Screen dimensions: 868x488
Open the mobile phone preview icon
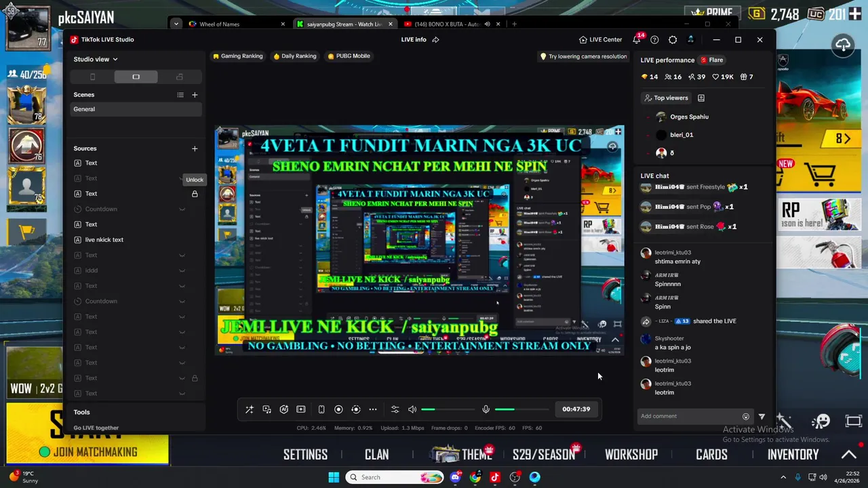321,409
